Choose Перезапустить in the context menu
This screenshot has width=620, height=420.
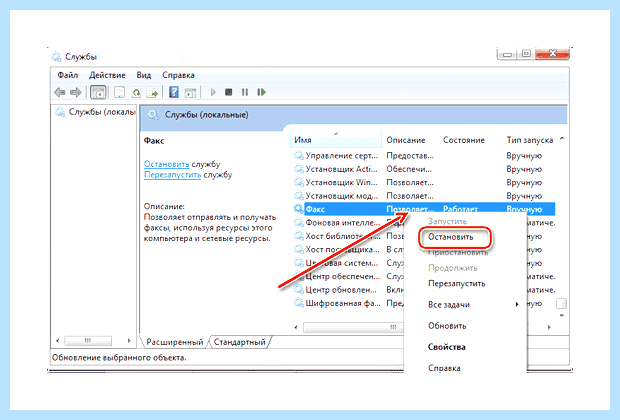(x=457, y=284)
